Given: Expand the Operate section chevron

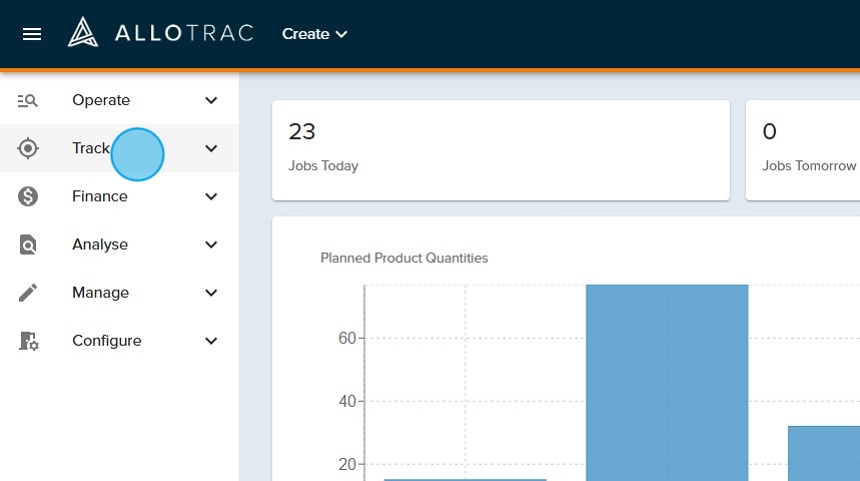Looking at the screenshot, I should click(211, 100).
